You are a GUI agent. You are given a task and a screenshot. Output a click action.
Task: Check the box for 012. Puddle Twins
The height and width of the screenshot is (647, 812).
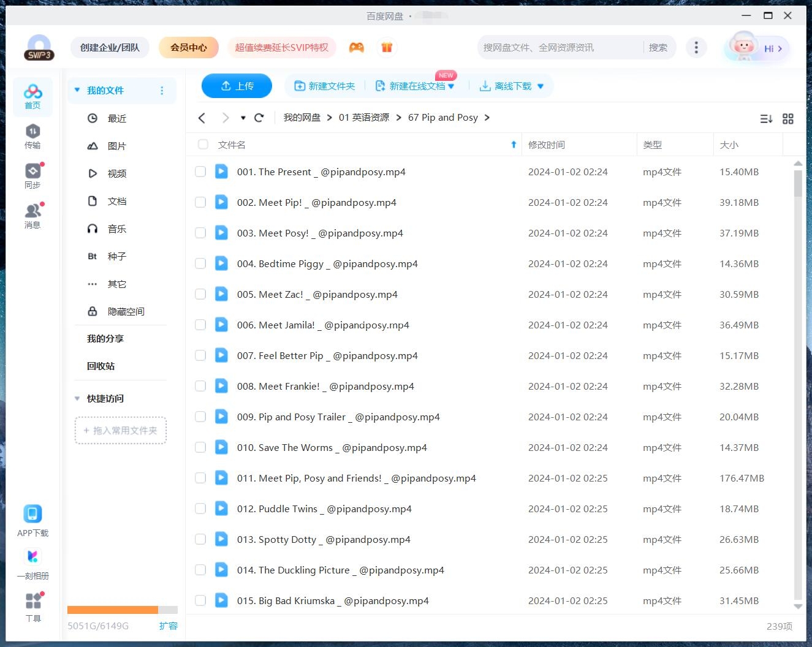click(x=200, y=509)
